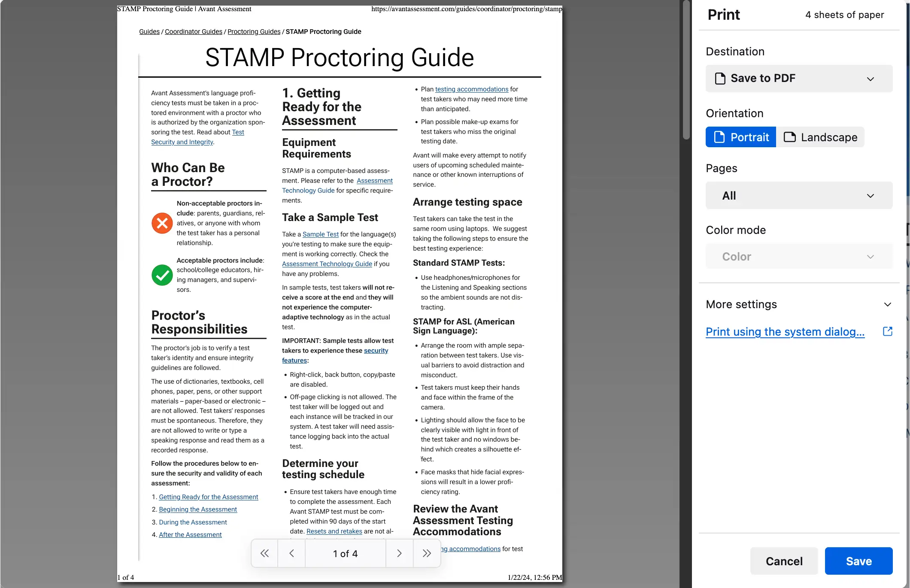The image size is (910, 588).
Task: Select Portrait orientation toggle
Action: (x=741, y=137)
